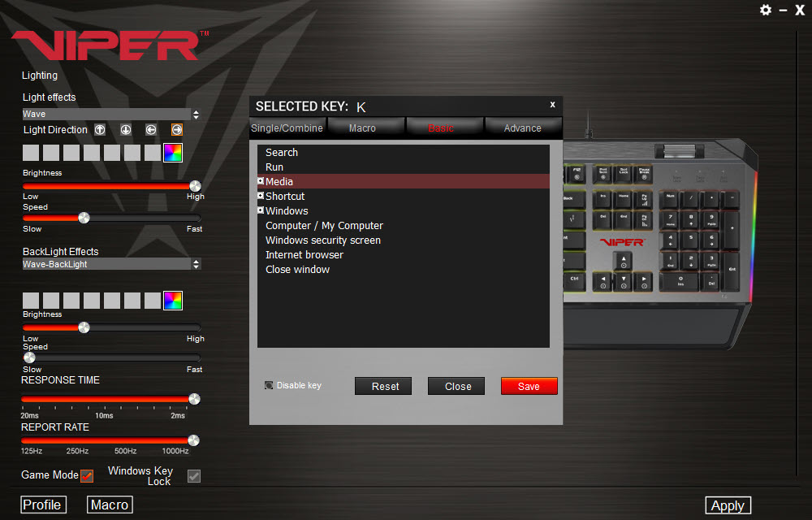
Task: Set light direction to right arrow
Action: tap(176, 129)
